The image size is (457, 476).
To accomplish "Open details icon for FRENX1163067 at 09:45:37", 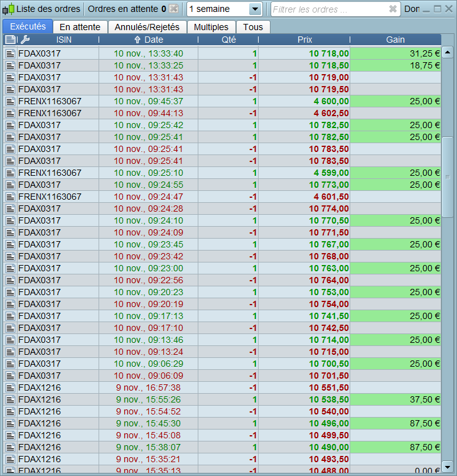I will 10,101.
